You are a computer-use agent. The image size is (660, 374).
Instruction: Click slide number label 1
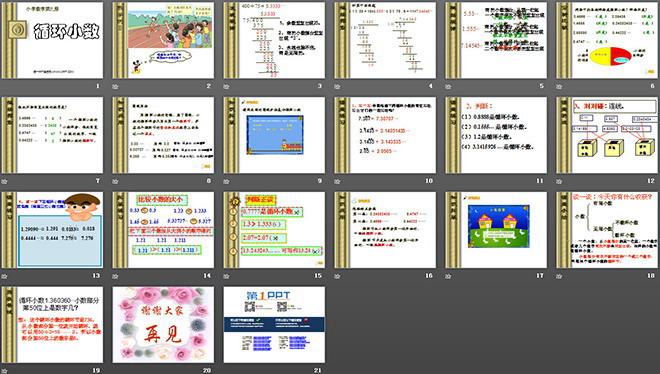[x=98, y=86]
